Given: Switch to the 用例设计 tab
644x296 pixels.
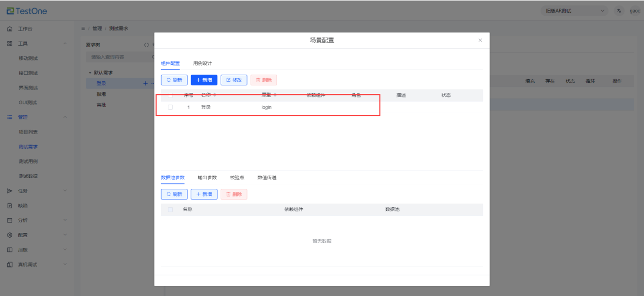Looking at the screenshot, I should click(x=202, y=63).
